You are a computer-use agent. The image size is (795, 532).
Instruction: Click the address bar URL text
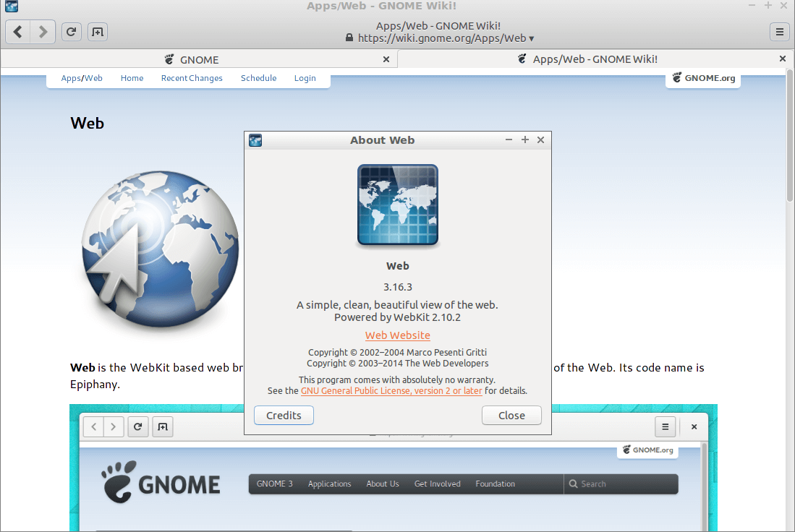(x=441, y=38)
